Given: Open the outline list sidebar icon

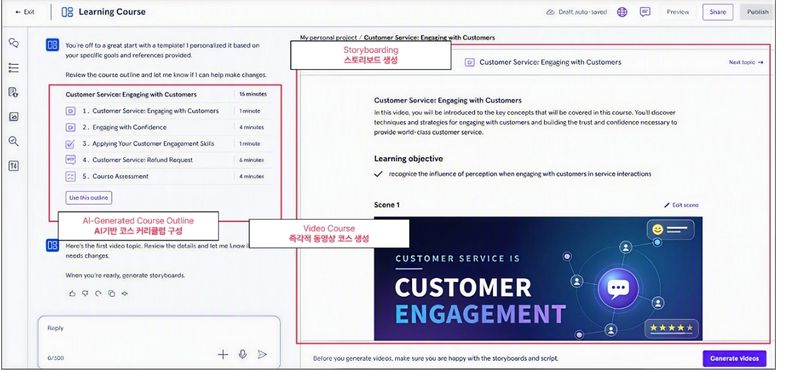Looking at the screenshot, I should pyautogui.click(x=14, y=68).
